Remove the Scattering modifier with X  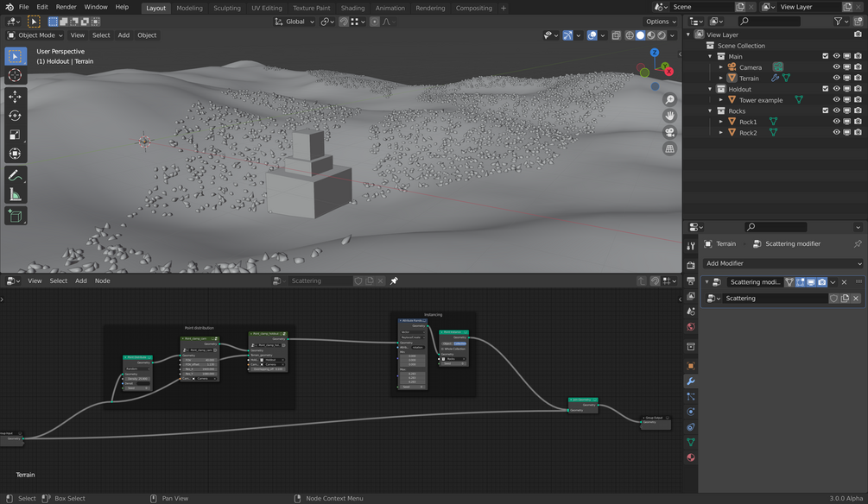click(x=844, y=282)
